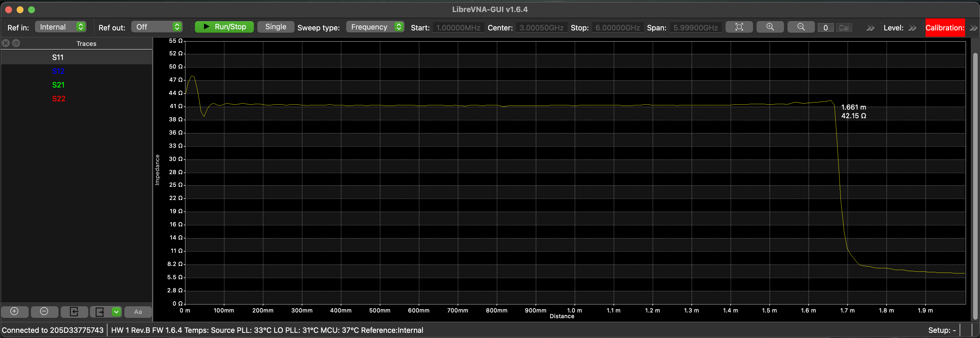The height and width of the screenshot is (338, 980).
Task: Trigger a Single sweep
Action: 275,27
